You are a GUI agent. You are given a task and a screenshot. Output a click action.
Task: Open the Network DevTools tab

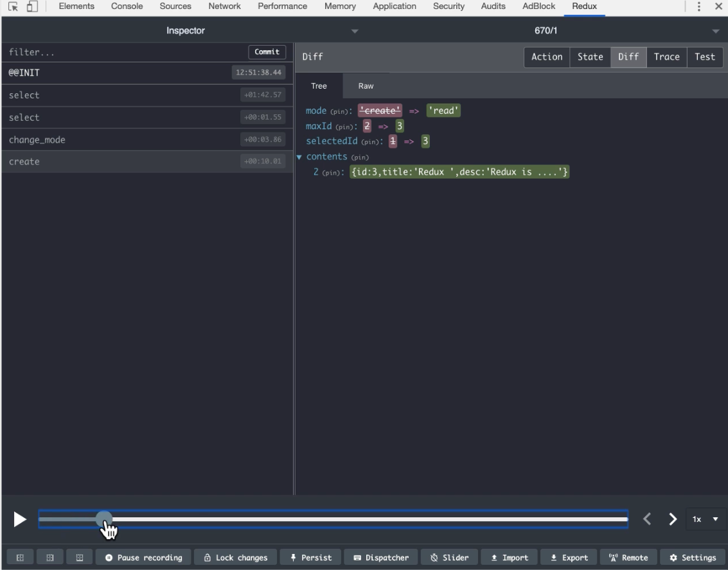point(224,6)
